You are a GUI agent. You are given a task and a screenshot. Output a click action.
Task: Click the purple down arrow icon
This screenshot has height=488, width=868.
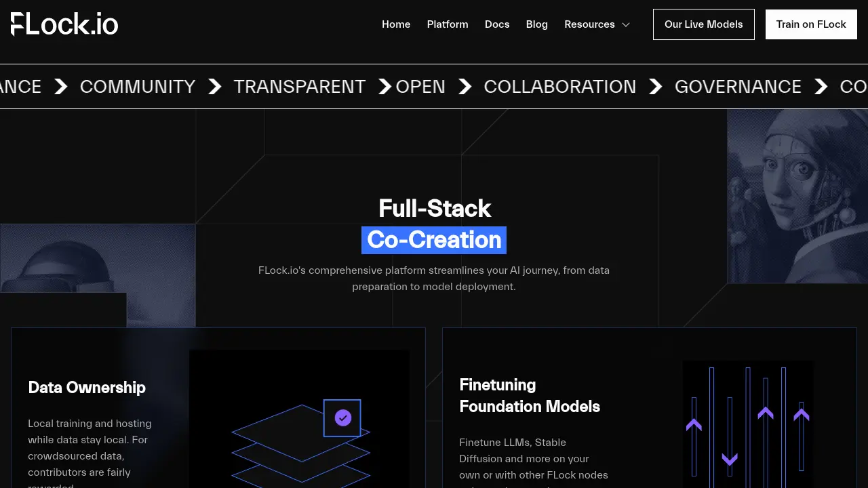(730, 460)
